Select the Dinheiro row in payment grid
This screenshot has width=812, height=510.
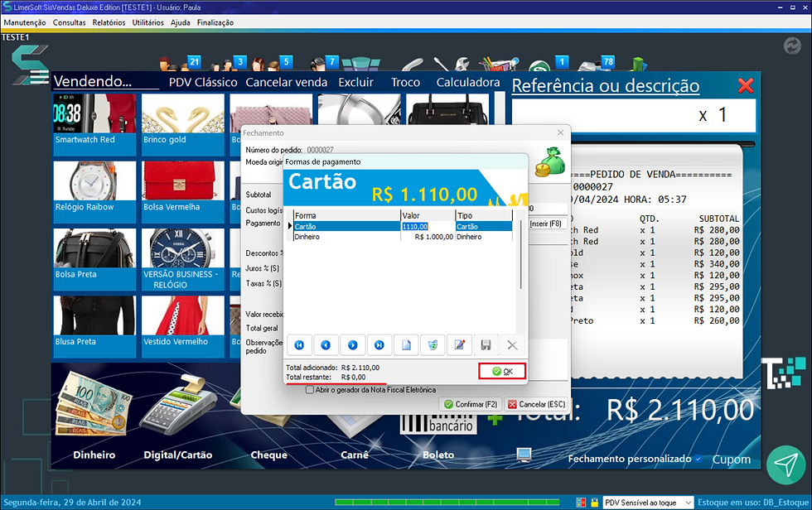coord(403,237)
